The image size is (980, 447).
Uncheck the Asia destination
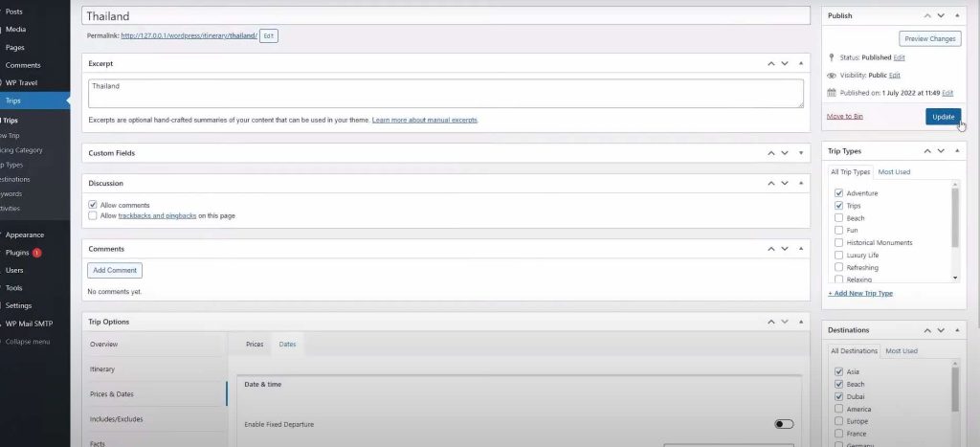pos(838,372)
